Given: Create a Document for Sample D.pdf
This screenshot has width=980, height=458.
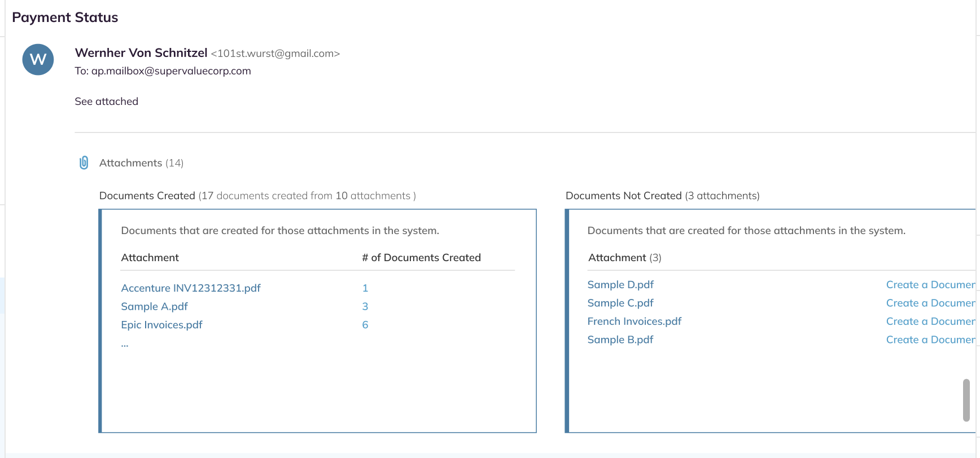Looking at the screenshot, I should click(x=930, y=285).
